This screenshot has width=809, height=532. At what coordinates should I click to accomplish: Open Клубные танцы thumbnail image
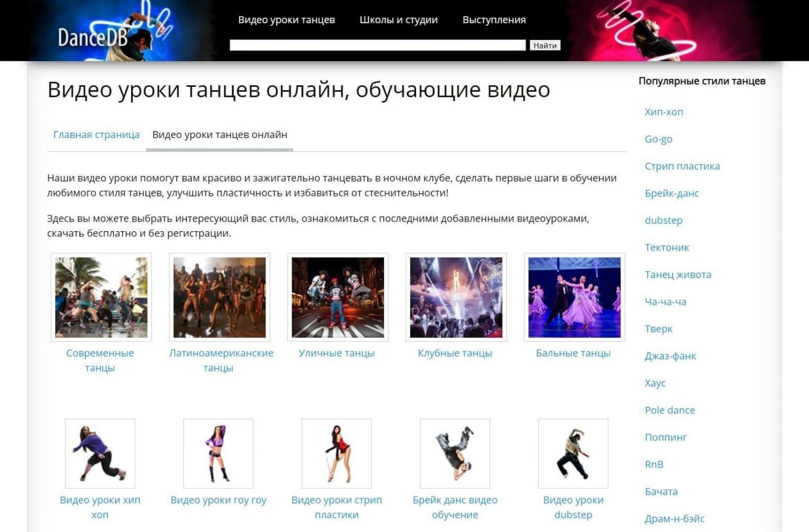tap(456, 298)
